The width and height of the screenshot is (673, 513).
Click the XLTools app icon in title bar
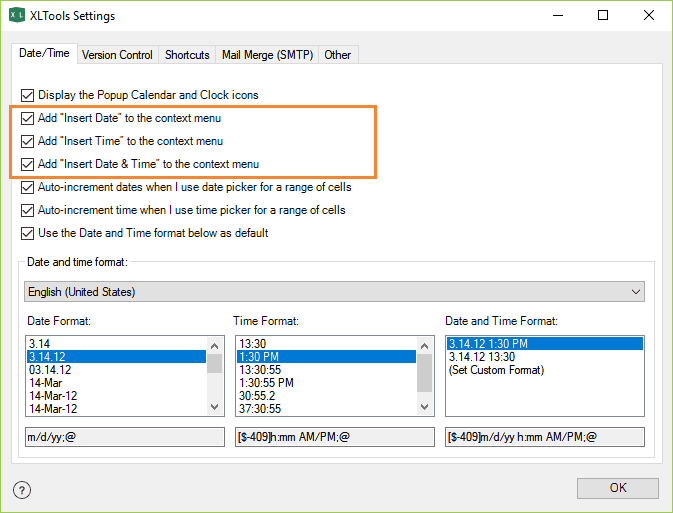click(17, 15)
